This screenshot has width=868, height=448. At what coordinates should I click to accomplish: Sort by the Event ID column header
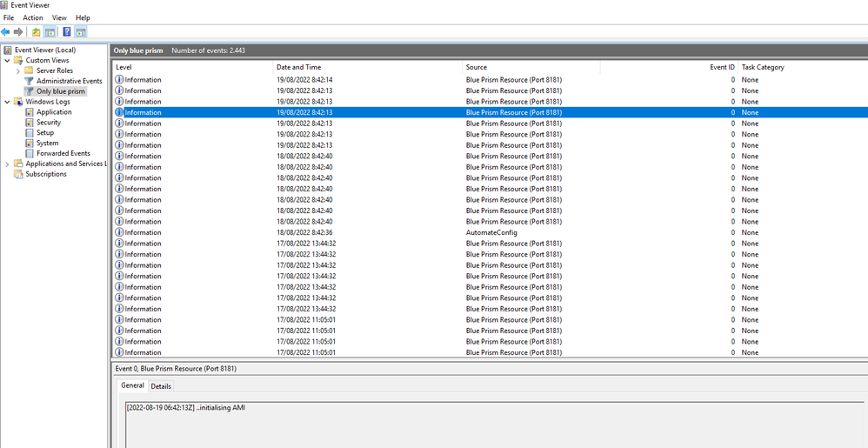click(x=670, y=68)
